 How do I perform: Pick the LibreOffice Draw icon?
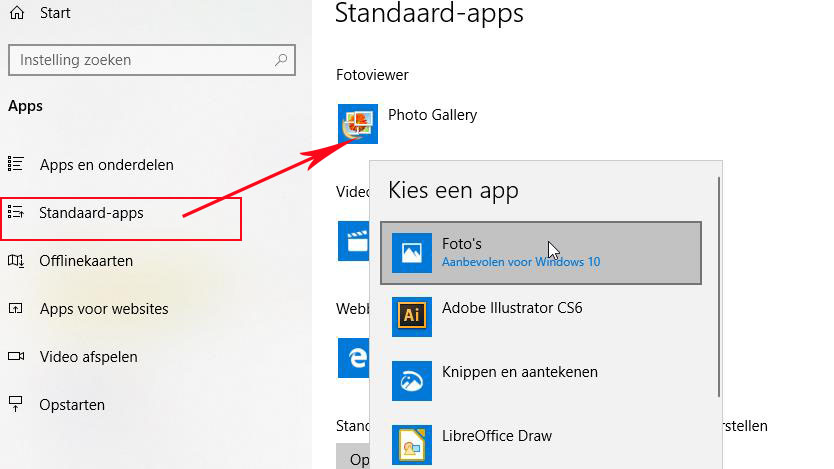click(411, 444)
